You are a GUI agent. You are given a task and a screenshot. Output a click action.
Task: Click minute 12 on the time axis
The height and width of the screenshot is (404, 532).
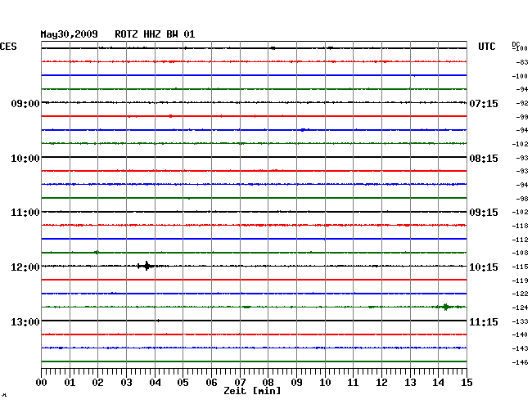pyautogui.click(x=381, y=383)
